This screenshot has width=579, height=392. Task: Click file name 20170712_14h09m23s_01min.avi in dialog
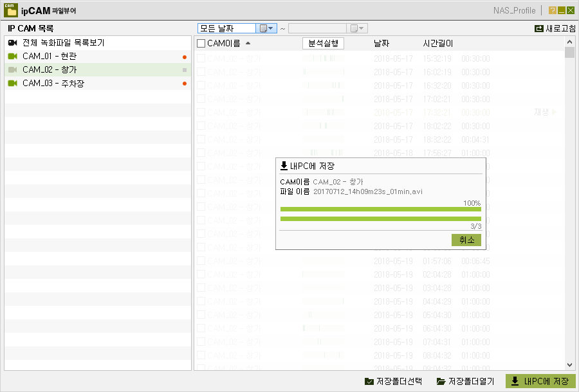click(x=368, y=192)
